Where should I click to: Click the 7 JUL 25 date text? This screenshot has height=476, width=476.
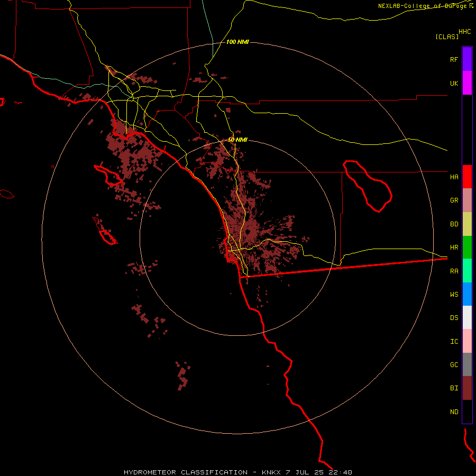pyautogui.click(x=305, y=472)
